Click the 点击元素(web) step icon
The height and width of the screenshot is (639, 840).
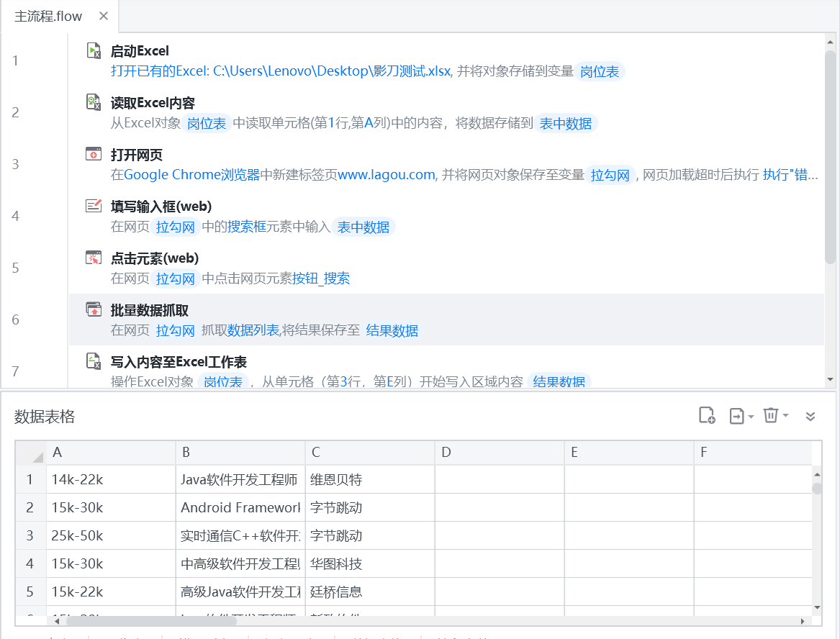(94, 258)
